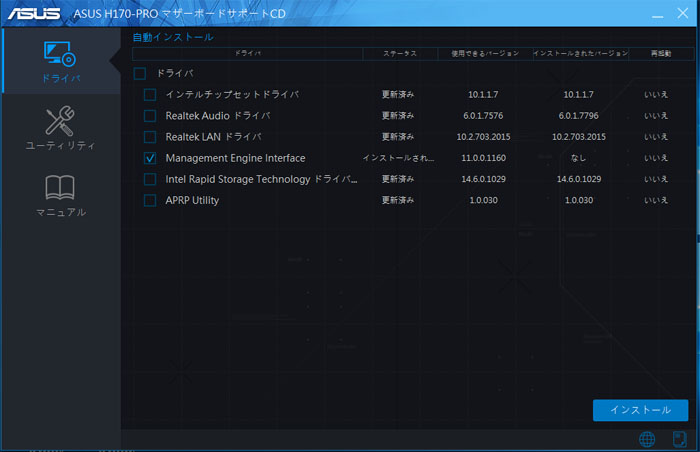Check the Realtek LAN ドライバ checkbox
Viewport: 700px width, 452px height.
(x=150, y=137)
